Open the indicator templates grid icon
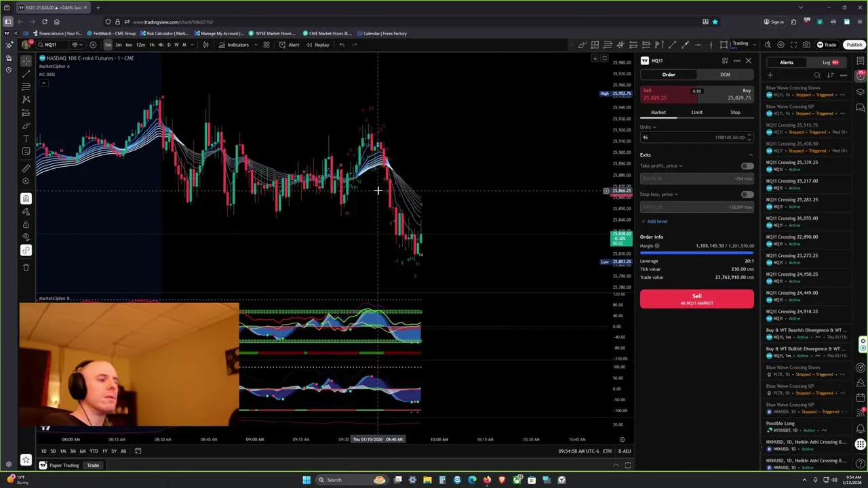The width and height of the screenshot is (868, 488). pyautogui.click(x=267, y=45)
